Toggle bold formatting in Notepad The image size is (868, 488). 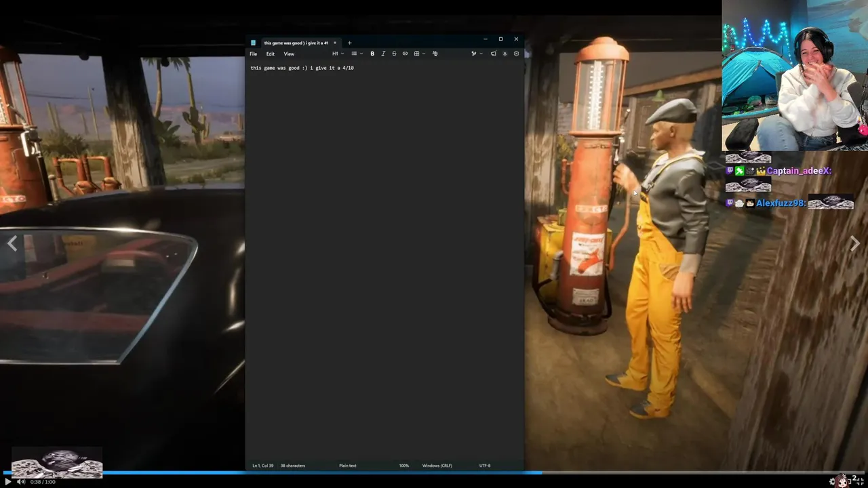[372, 54]
